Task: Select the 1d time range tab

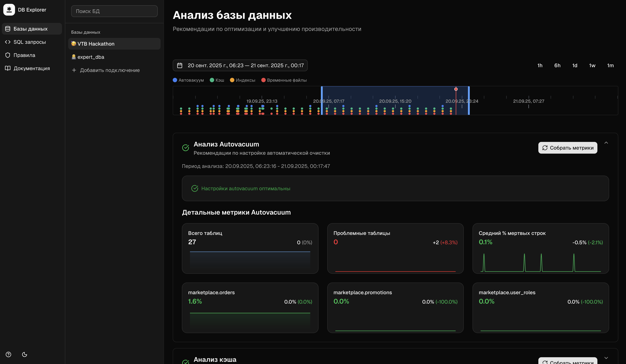Action: pos(575,66)
